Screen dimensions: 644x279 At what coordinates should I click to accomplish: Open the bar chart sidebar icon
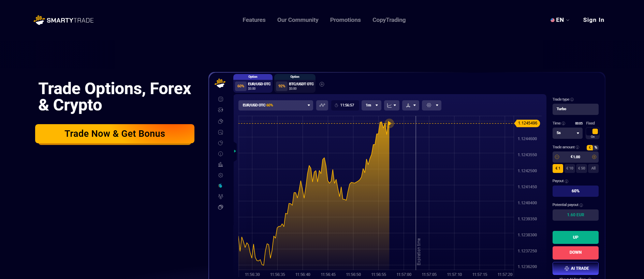tap(221, 164)
